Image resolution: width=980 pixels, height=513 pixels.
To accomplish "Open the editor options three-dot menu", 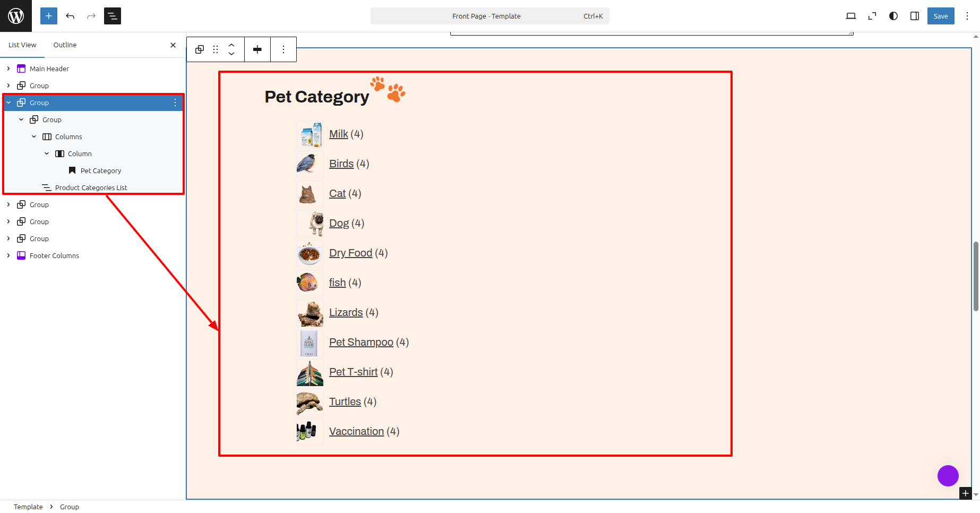I will coord(967,16).
